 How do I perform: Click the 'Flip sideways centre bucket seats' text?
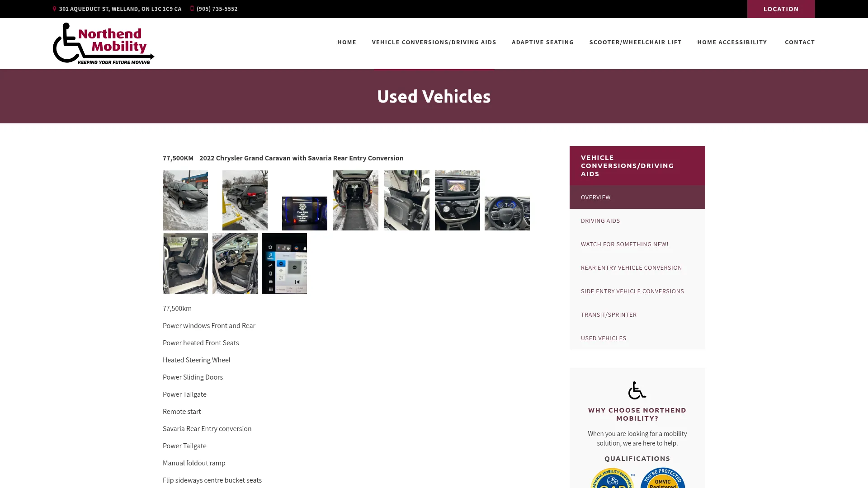click(212, 480)
